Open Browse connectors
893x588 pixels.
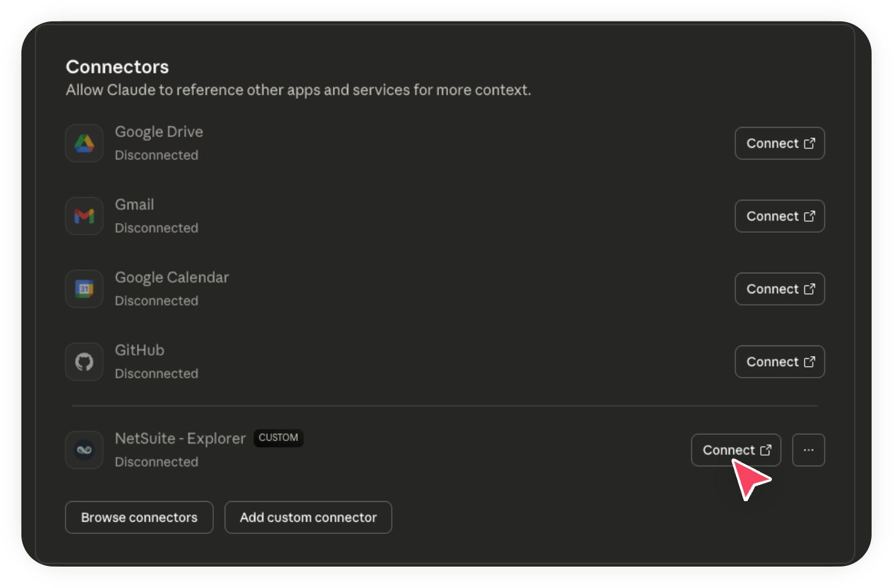click(x=139, y=517)
